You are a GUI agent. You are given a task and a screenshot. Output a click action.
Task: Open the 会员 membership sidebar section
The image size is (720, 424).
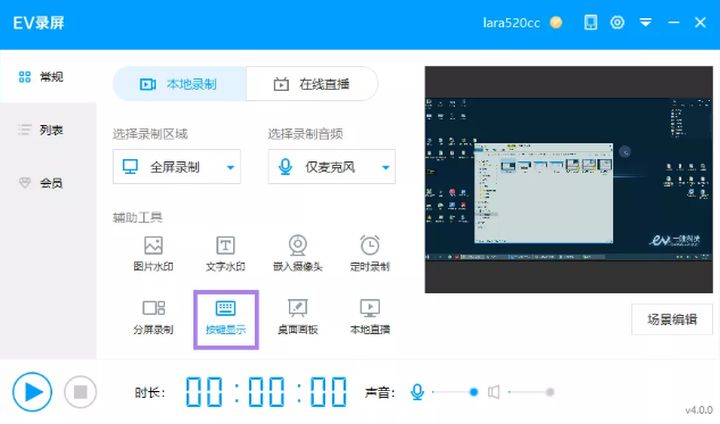(x=48, y=183)
